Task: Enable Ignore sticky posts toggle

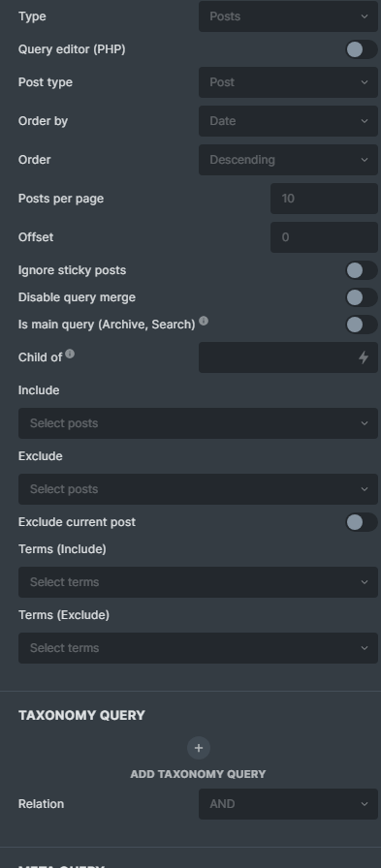Action: pos(362,270)
